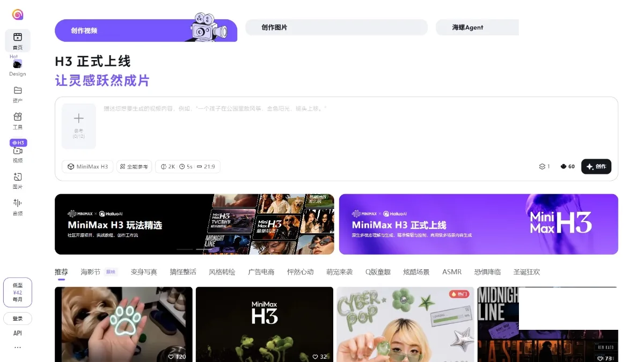Viewport: 644px width, 362px height.
Task: Click the plus icon to add reference
Action: click(79, 119)
